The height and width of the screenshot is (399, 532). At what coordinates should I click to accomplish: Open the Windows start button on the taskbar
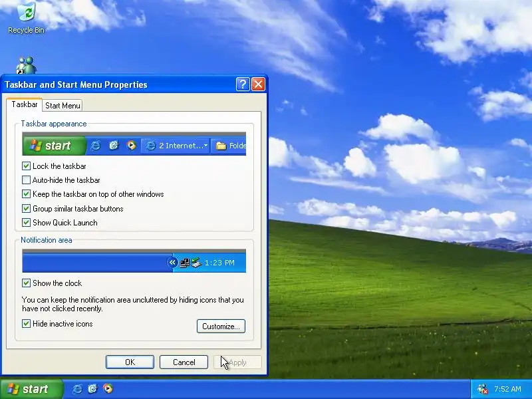click(x=31, y=389)
